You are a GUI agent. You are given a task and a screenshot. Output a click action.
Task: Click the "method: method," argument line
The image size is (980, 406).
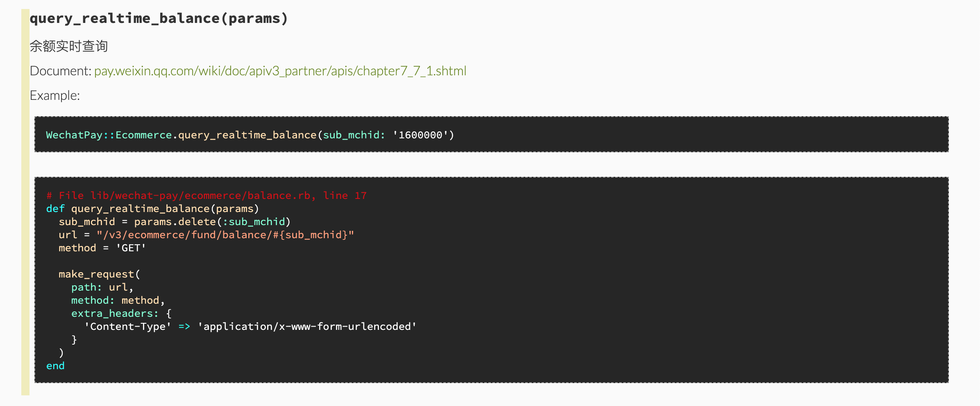(x=118, y=300)
